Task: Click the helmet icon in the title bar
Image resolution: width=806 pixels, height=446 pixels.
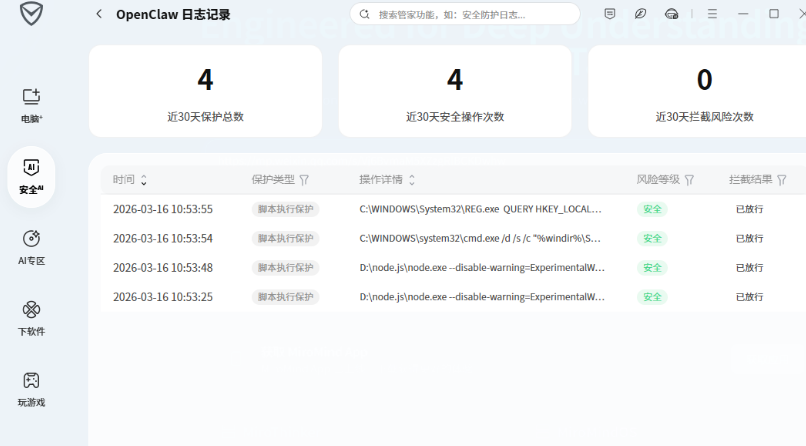Action: coord(671,14)
